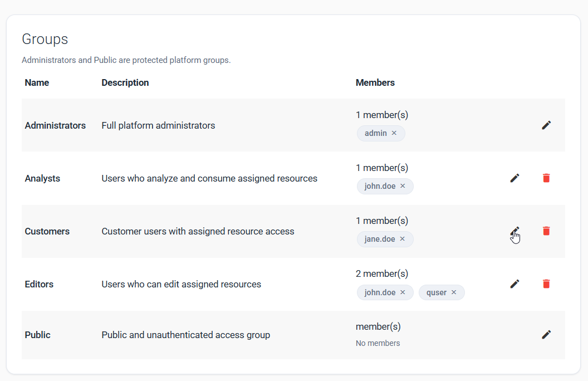
Task: Delete the Analysts group trash icon
Action: pos(546,178)
